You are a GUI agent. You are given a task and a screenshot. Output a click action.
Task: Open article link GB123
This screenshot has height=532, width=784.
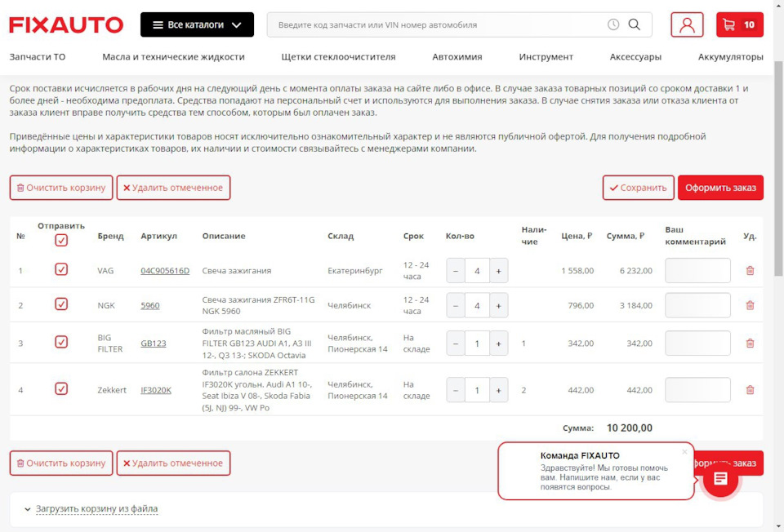tap(153, 344)
